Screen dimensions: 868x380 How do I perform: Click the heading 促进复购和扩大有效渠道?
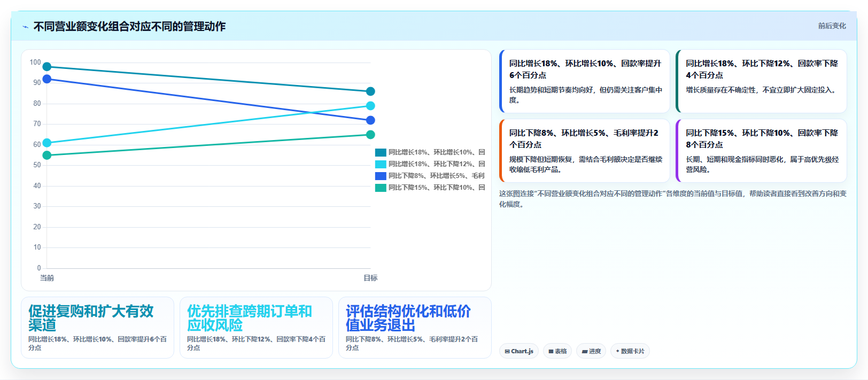coord(91,318)
